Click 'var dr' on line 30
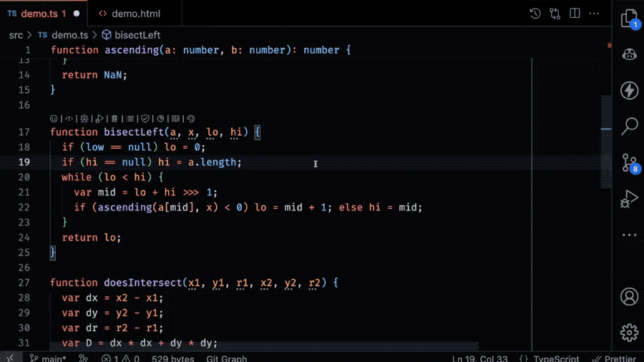The image size is (644, 362). click(79, 328)
